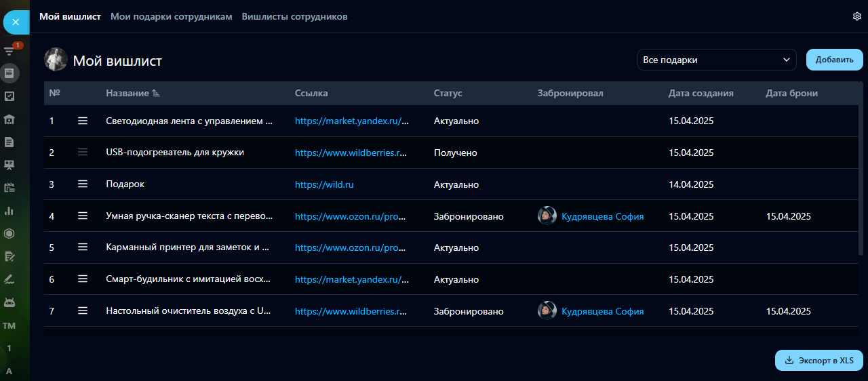Image resolution: width=868 pixels, height=381 pixels.
Task: Open the Вишлисты сотрудников tab
Action: 294,16
